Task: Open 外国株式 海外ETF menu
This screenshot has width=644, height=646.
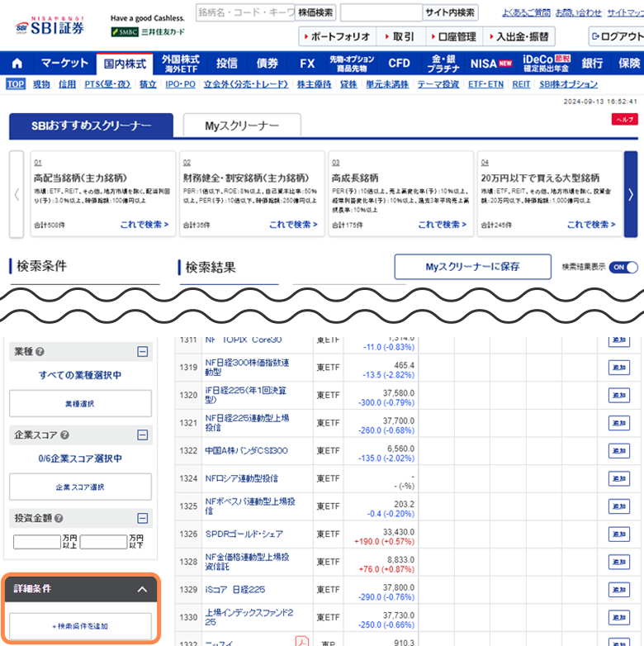Action: (180, 64)
